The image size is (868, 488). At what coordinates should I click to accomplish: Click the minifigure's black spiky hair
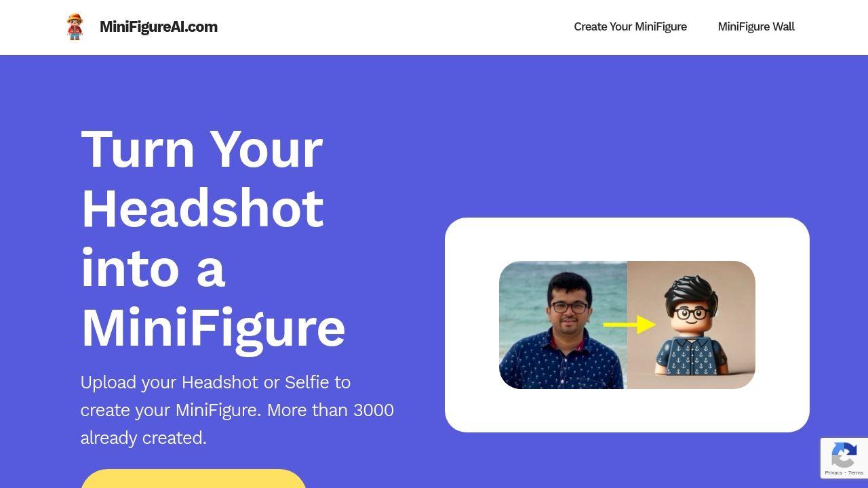[691, 291]
